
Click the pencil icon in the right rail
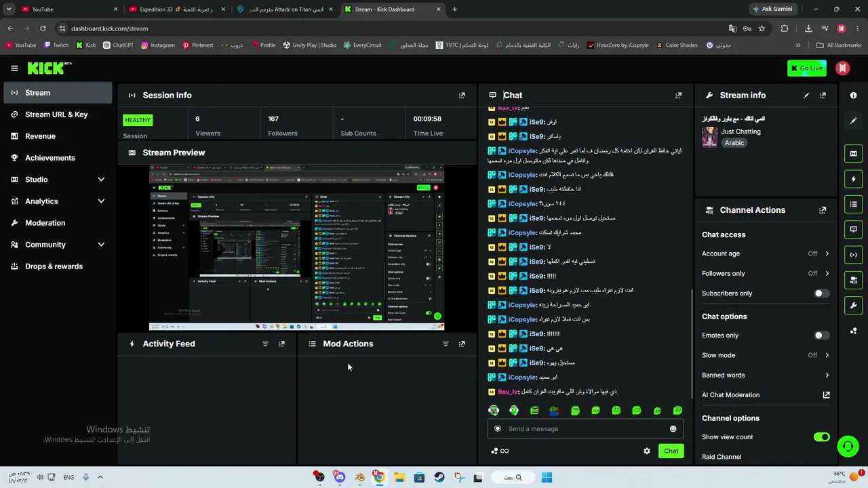tap(854, 121)
